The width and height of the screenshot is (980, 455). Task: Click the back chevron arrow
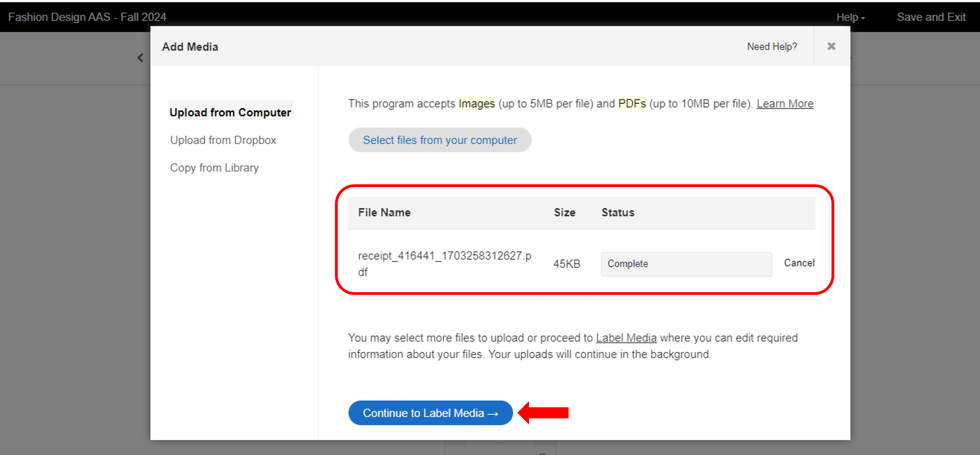point(141,58)
